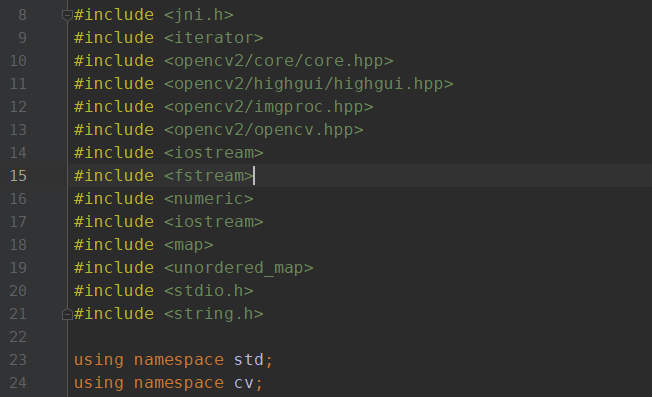The height and width of the screenshot is (397, 652).
Task: Click the cv namespace identifier
Action: click(x=243, y=383)
